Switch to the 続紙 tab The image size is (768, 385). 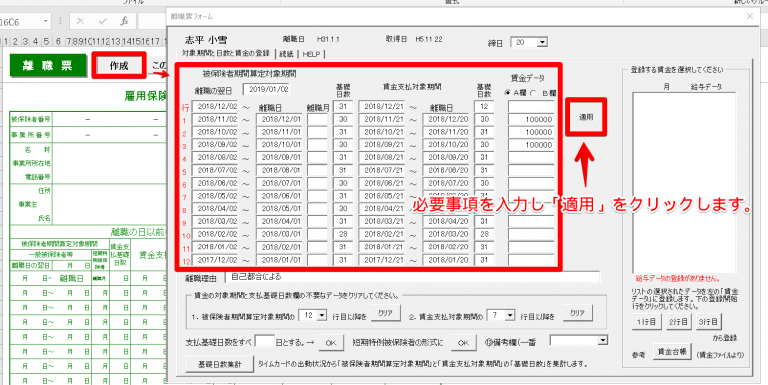point(287,54)
